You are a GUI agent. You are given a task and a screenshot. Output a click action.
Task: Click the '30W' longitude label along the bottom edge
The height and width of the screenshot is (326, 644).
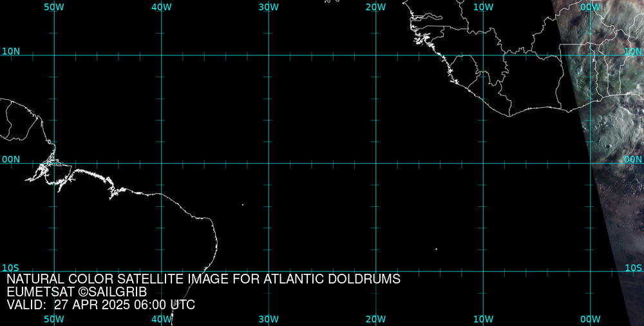(269, 320)
